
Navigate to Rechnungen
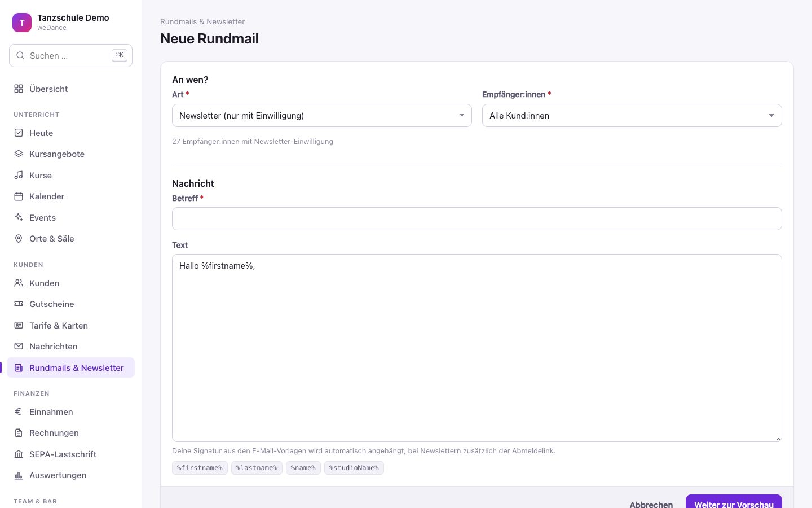(71, 433)
